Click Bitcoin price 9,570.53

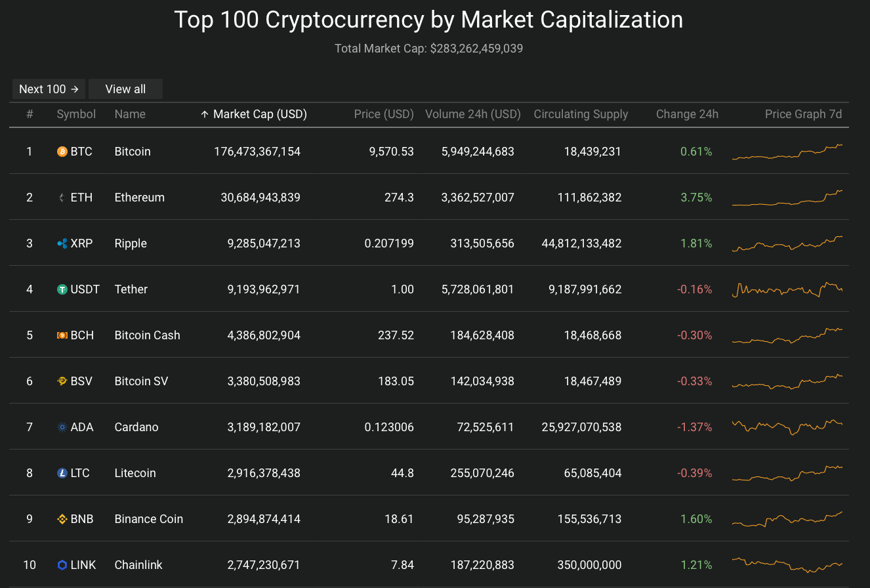pyautogui.click(x=392, y=152)
